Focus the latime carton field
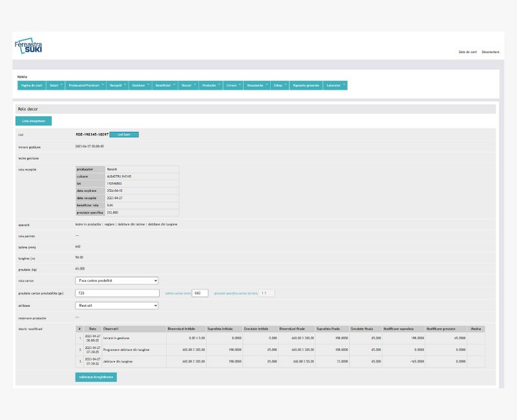Viewport: 517px width, 420px height. pyautogui.click(x=200, y=293)
